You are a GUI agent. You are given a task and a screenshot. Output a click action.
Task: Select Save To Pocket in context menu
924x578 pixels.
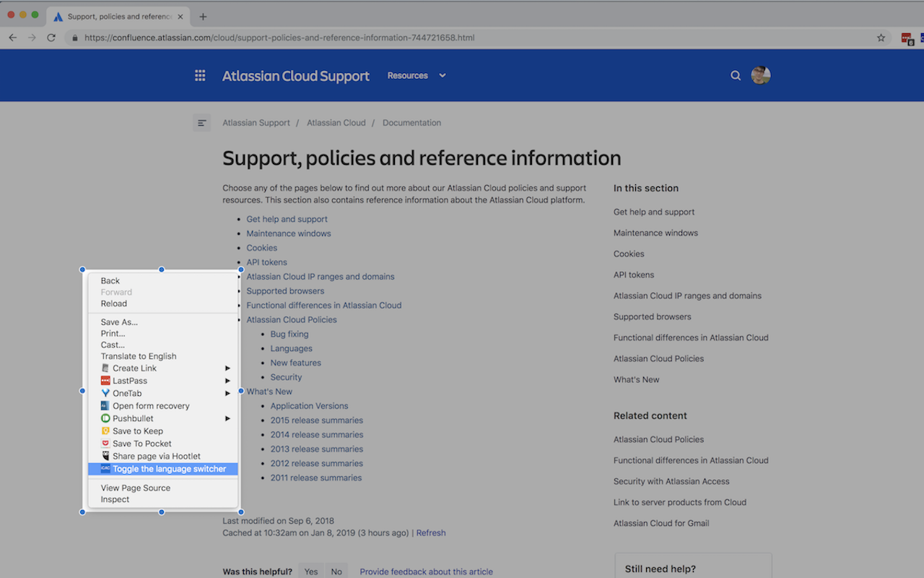(141, 444)
